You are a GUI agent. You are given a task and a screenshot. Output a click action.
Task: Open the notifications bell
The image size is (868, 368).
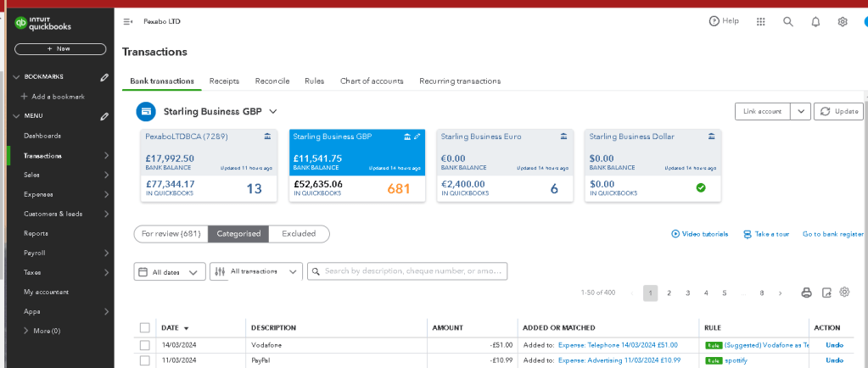coord(815,21)
